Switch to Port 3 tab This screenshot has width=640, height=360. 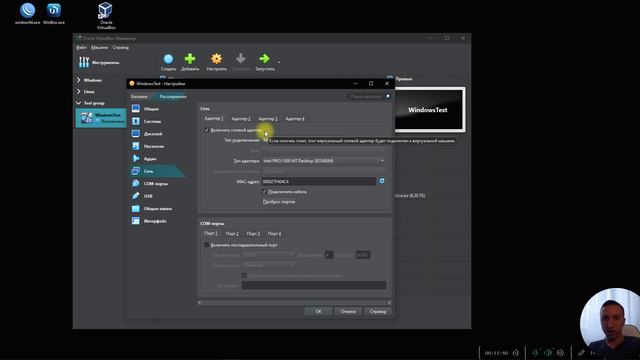[x=253, y=233]
